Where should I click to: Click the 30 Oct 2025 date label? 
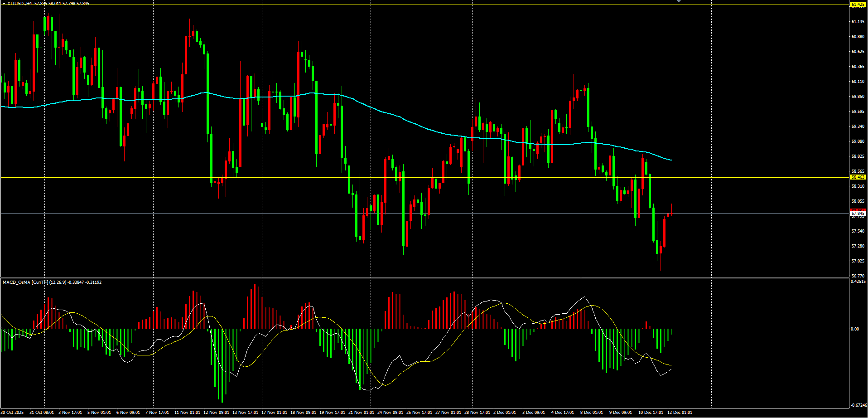tap(13, 413)
